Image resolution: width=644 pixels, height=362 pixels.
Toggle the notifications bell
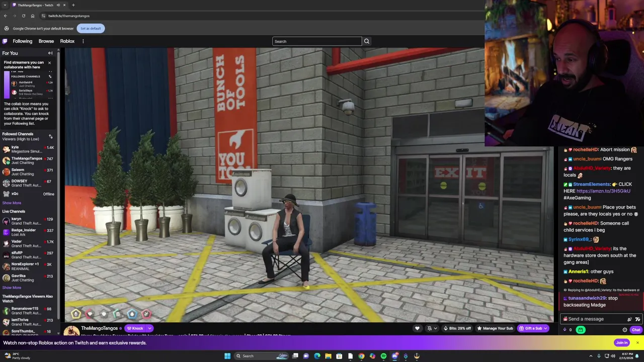tap(430, 328)
